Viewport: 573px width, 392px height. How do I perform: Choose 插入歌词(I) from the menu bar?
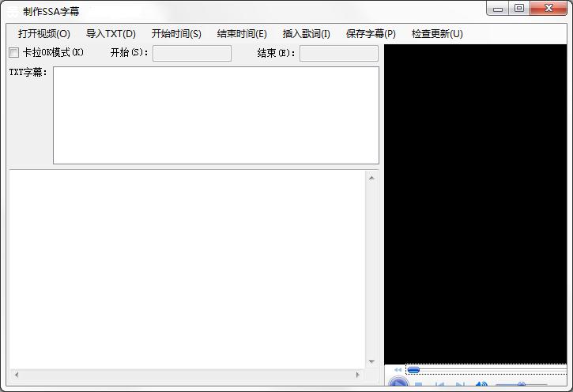point(306,34)
